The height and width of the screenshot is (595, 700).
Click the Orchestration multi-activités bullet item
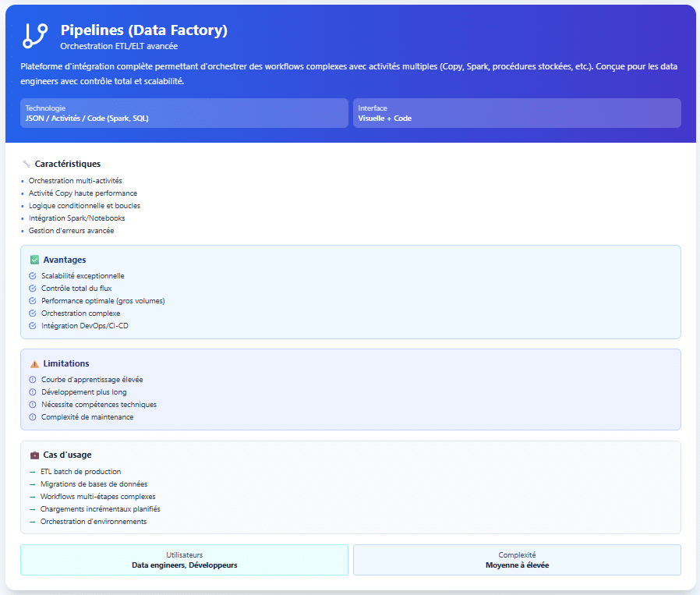pyautogui.click(x=76, y=181)
